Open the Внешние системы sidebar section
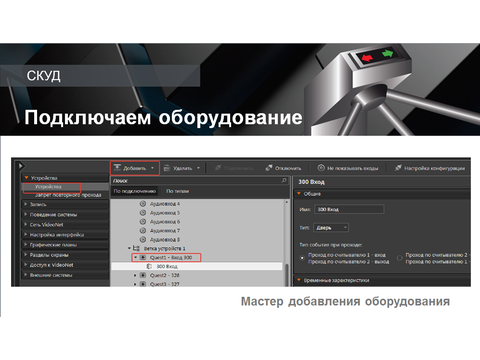 click(x=65, y=275)
